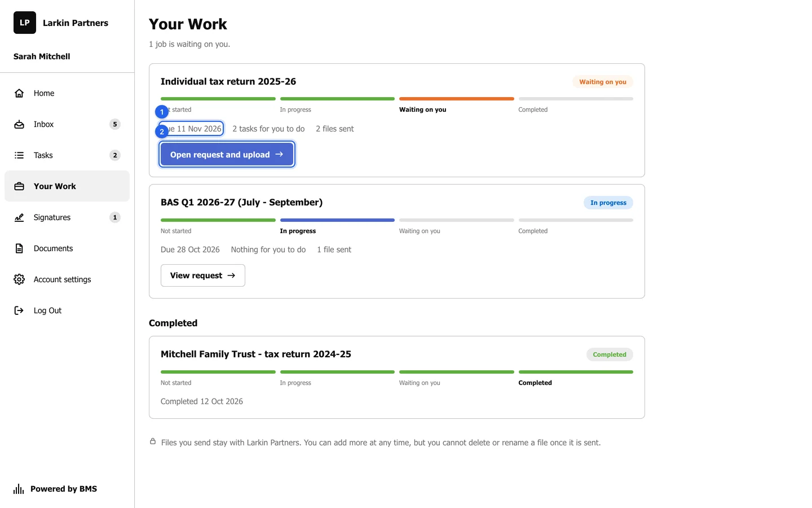This screenshot has height=508, width=812.
Task: Click Signatures count badge 1
Action: [115, 217]
